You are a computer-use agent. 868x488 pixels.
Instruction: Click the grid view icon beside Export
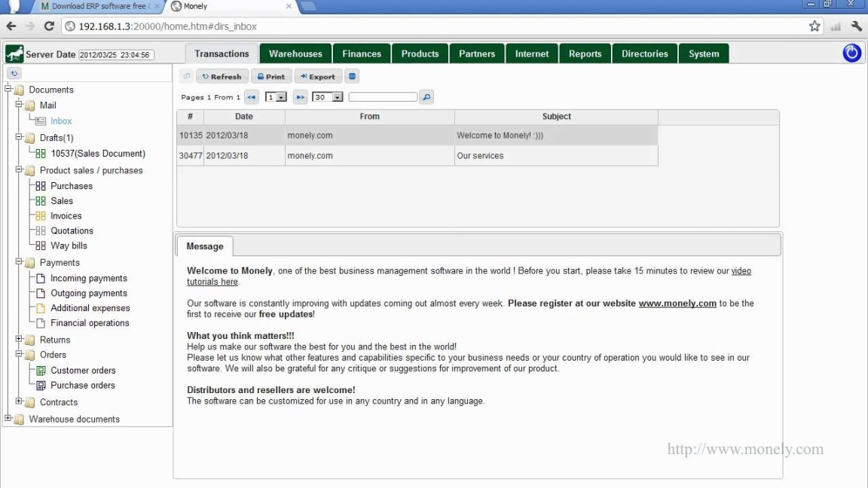[x=352, y=76]
